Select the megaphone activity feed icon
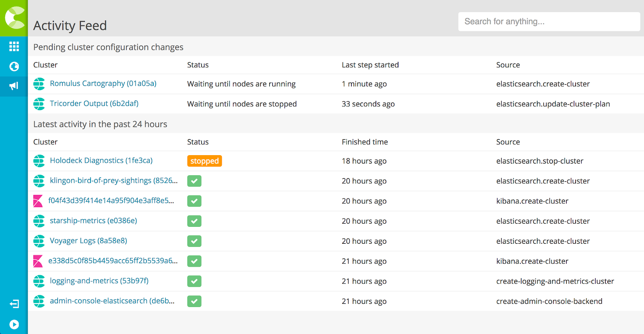Viewport: 644px width, 334px height. tap(14, 86)
